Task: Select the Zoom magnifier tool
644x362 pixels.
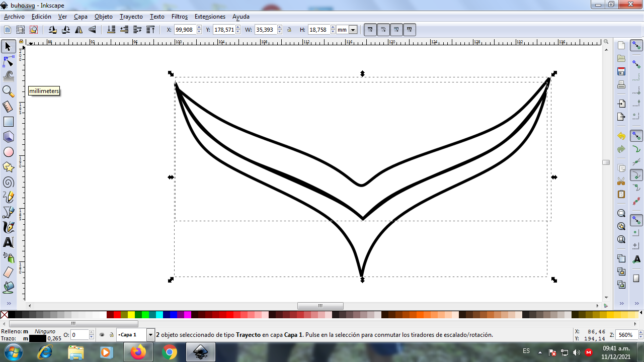Action: click(x=8, y=92)
